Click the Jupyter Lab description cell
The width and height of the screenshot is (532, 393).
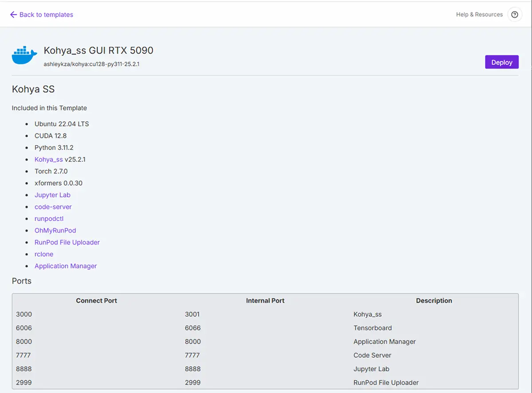[371, 369]
